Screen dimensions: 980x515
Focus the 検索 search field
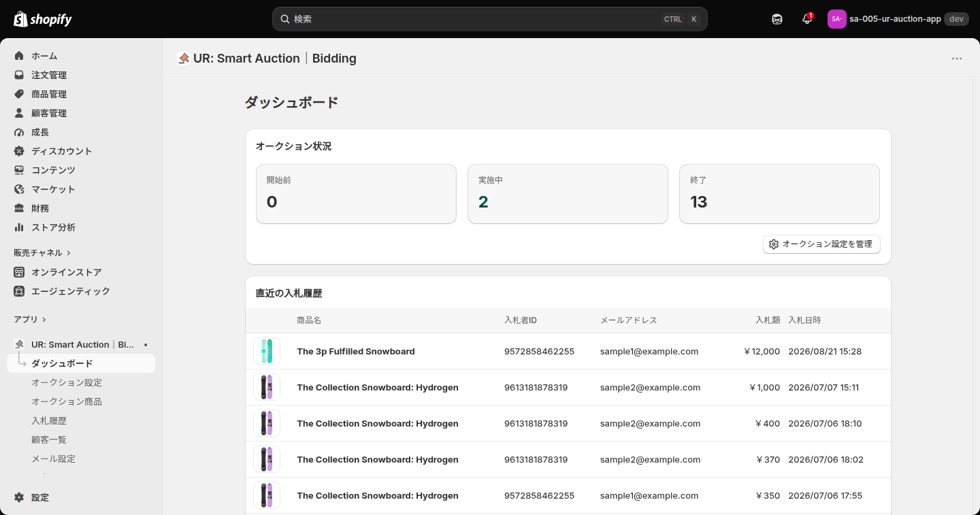[x=490, y=19]
